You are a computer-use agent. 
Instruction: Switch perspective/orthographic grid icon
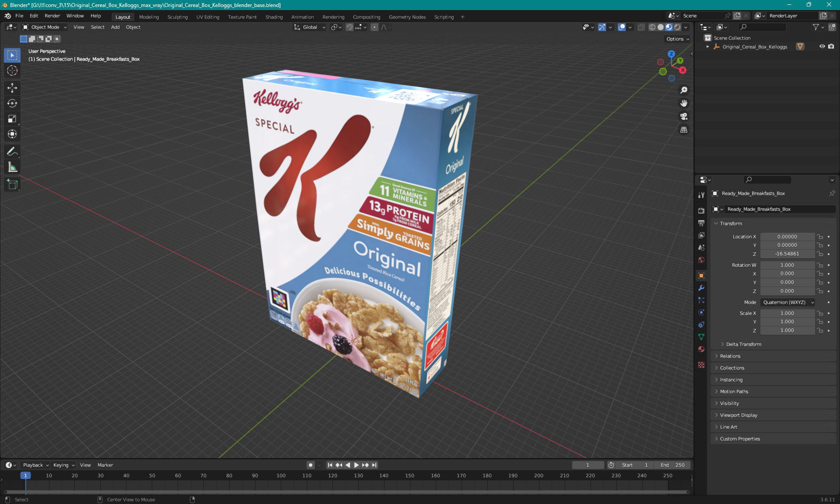coord(684,130)
